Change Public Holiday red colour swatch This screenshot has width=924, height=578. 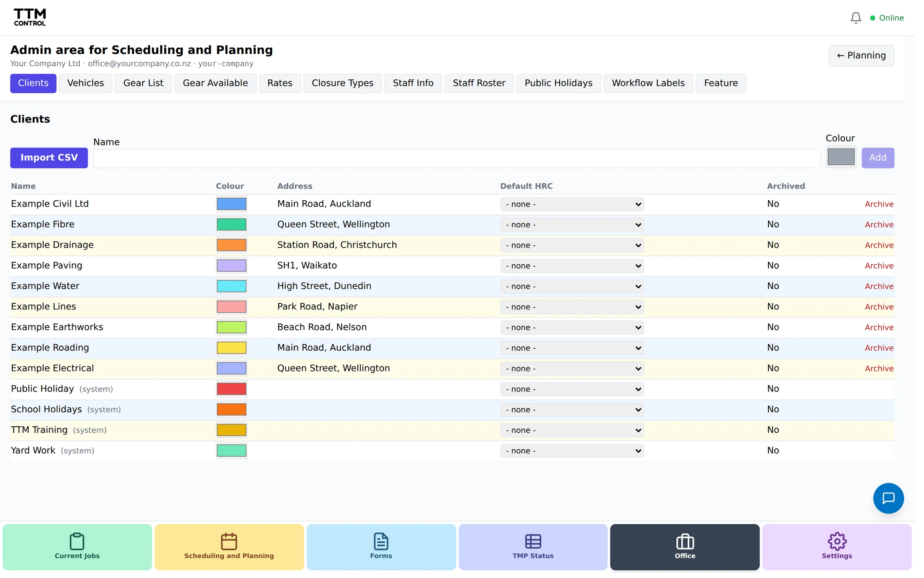pos(231,389)
